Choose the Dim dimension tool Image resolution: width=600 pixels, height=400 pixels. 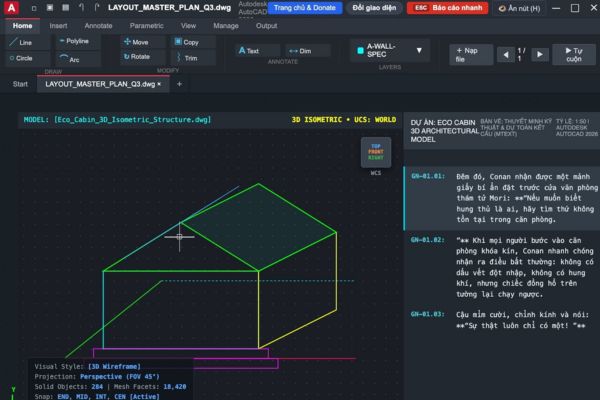coord(307,51)
